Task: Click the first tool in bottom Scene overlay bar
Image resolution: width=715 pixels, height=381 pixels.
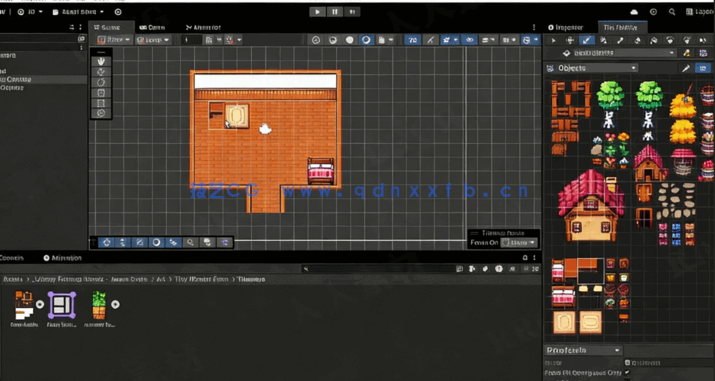Action: (106, 242)
